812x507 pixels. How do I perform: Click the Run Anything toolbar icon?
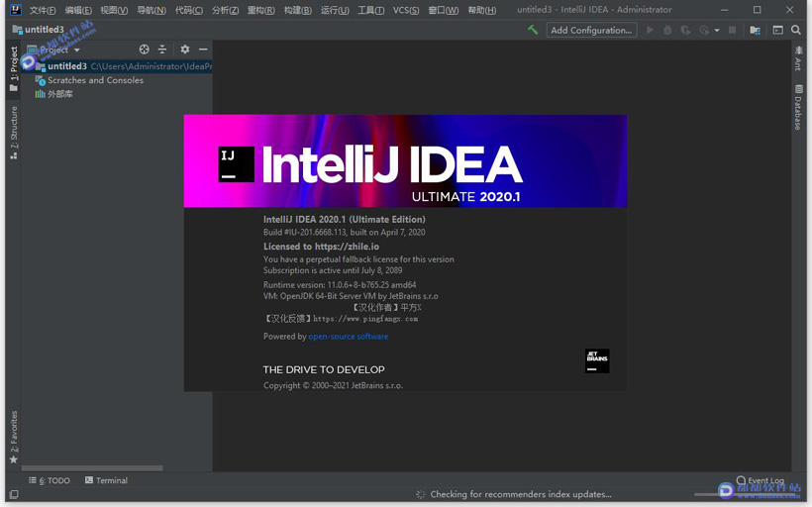[777, 30]
